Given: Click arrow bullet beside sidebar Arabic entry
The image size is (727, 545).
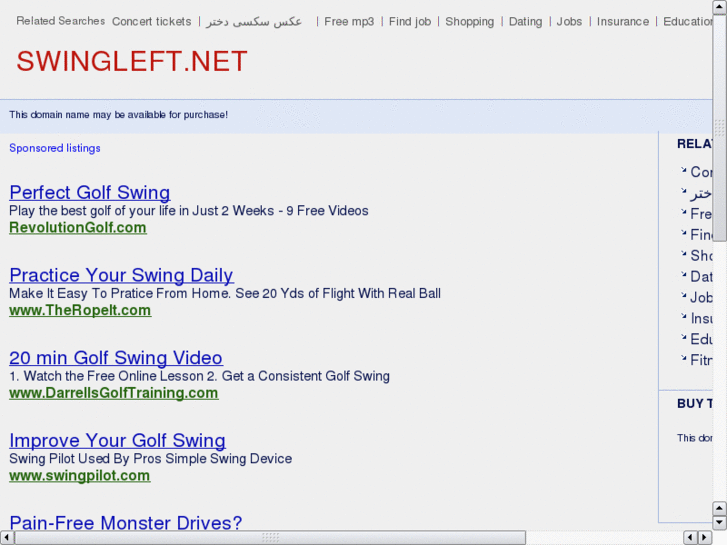Looking at the screenshot, I should 683,191.
